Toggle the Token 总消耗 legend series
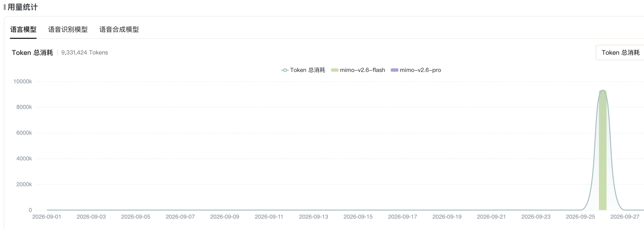644x229 pixels. tap(303, 70)
